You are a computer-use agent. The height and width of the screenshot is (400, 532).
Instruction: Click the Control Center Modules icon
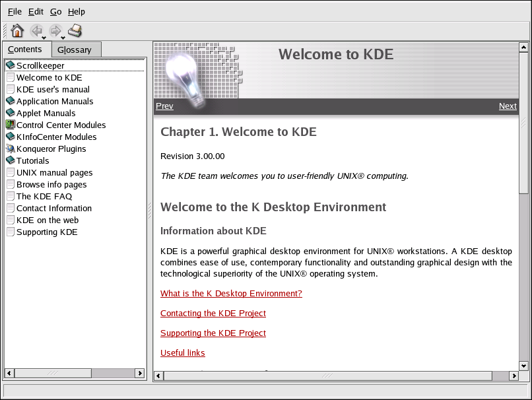pyautogui.click(x=10, y=125)
